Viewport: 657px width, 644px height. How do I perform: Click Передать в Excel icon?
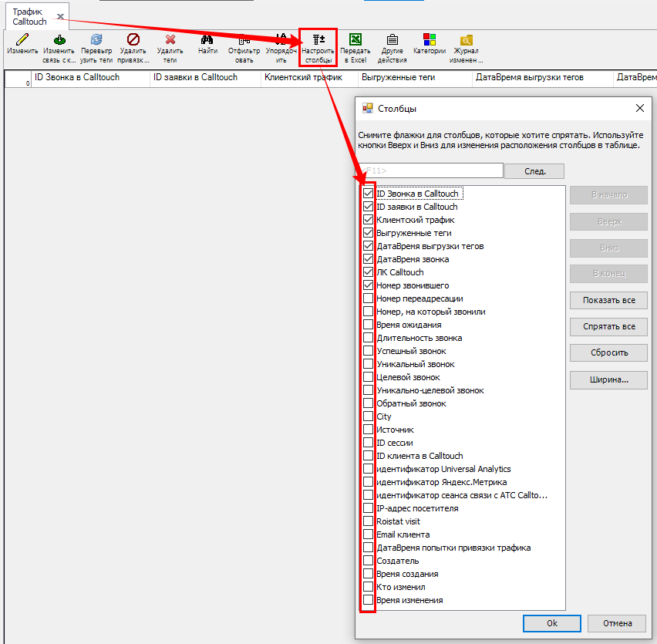[x=355, y=39]
